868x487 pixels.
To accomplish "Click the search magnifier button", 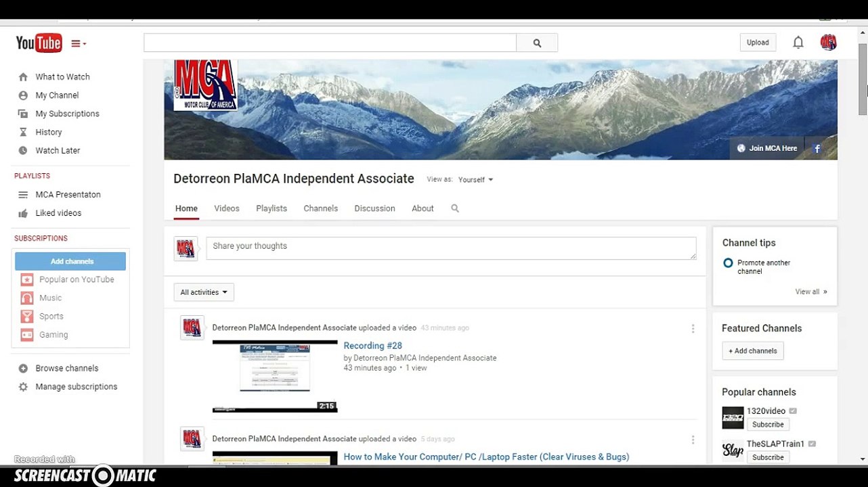I will [x=537, y=43].
